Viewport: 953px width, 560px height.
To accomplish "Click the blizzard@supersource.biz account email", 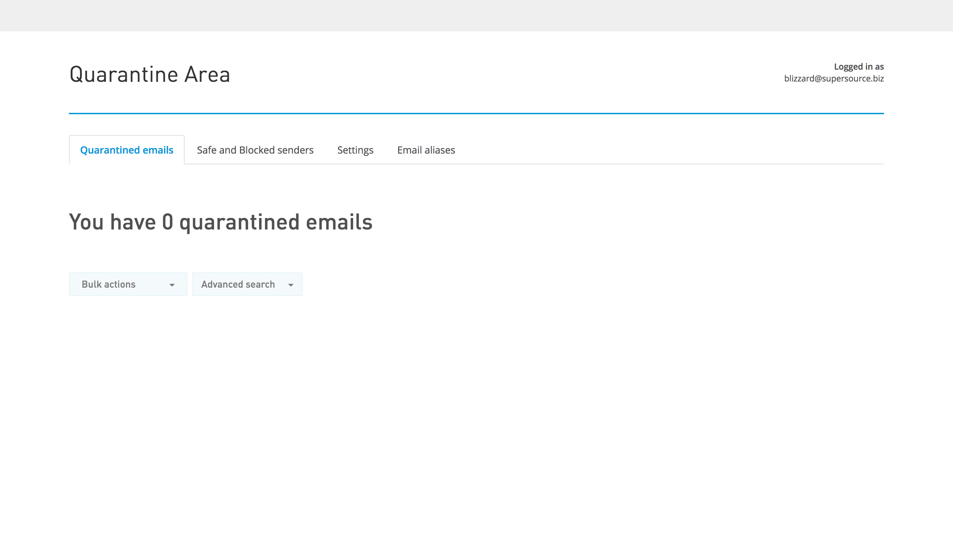I will (x=834, y=79).
